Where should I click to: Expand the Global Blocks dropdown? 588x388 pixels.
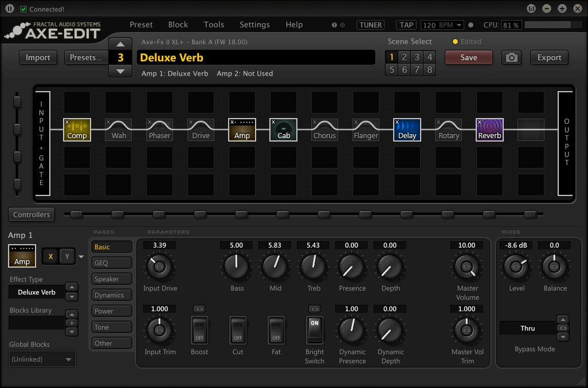tap(42, 359)
